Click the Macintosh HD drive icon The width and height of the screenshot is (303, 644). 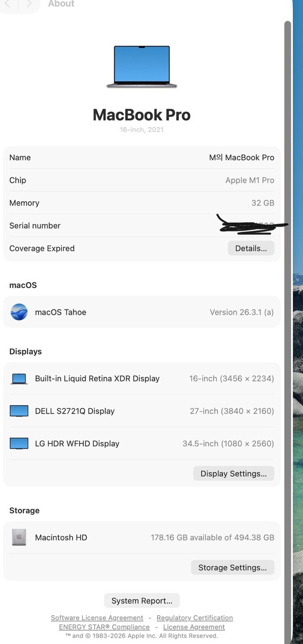pyautogui.click(x=19, y=538)
